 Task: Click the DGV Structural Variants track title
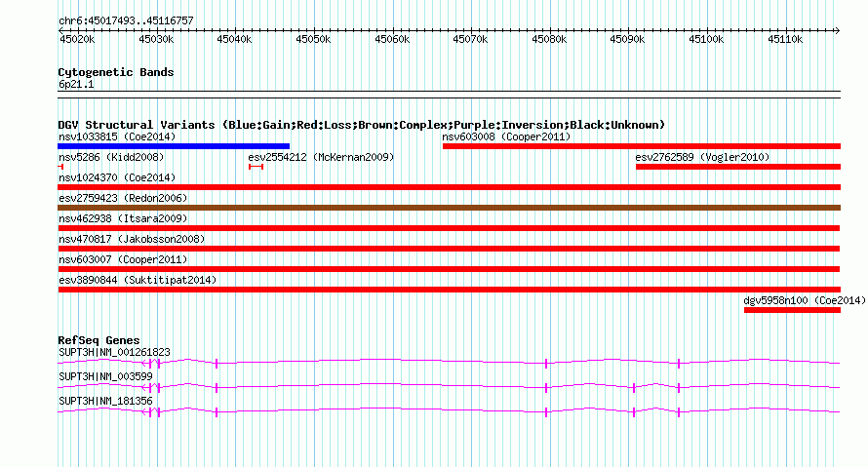tap(361, 125)
